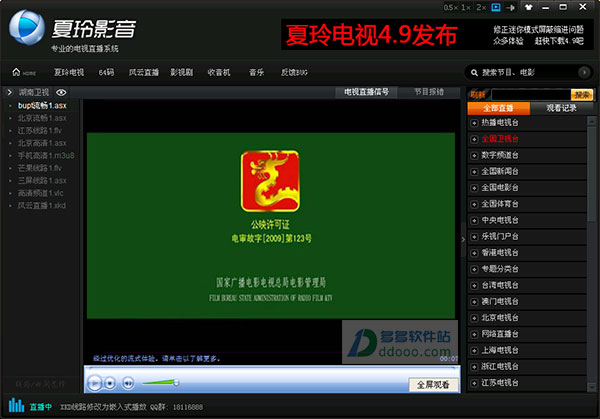This screenshot has width=600, height=419.
Task: Switch to 节目报错 tab
Action: (x=429, y=92)
